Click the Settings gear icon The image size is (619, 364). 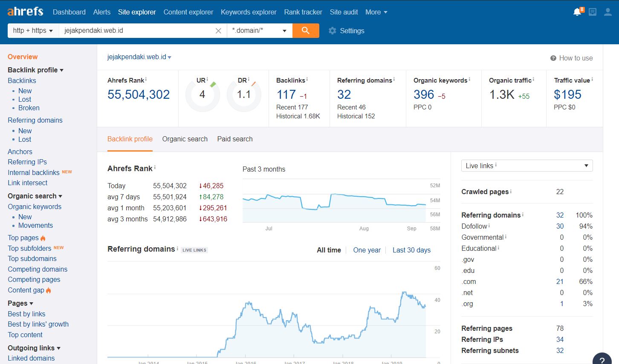333,31
